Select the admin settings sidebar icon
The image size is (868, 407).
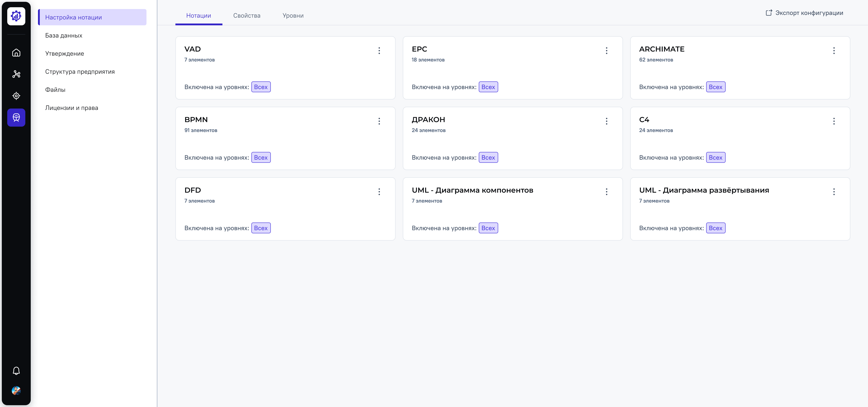pos(16,117)
